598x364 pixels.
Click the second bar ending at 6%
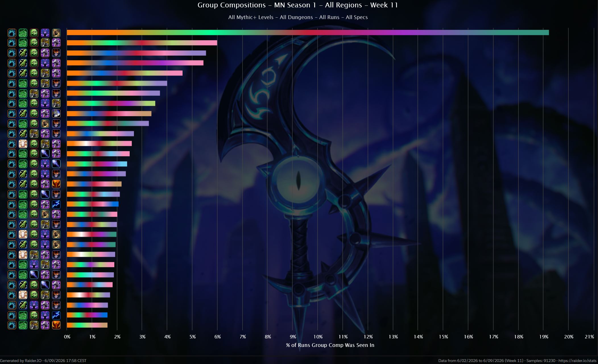142,43
